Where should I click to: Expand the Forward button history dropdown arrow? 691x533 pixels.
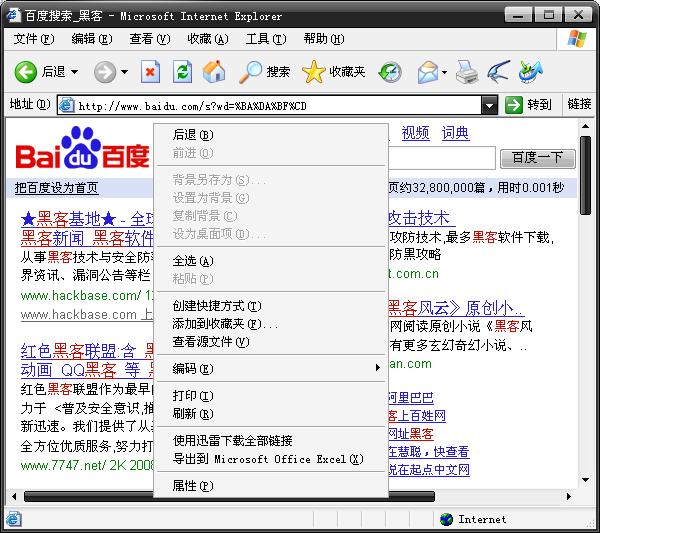(124, 72)
